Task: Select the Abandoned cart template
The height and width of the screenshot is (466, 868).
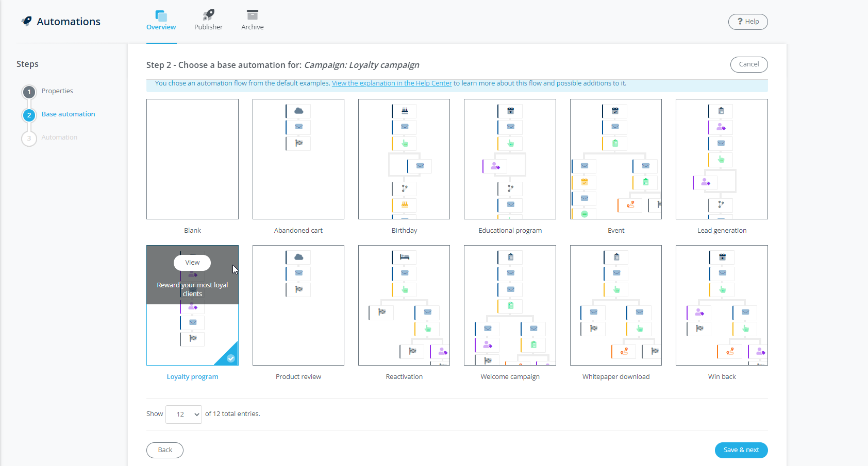Action: [x=298, y=159]
